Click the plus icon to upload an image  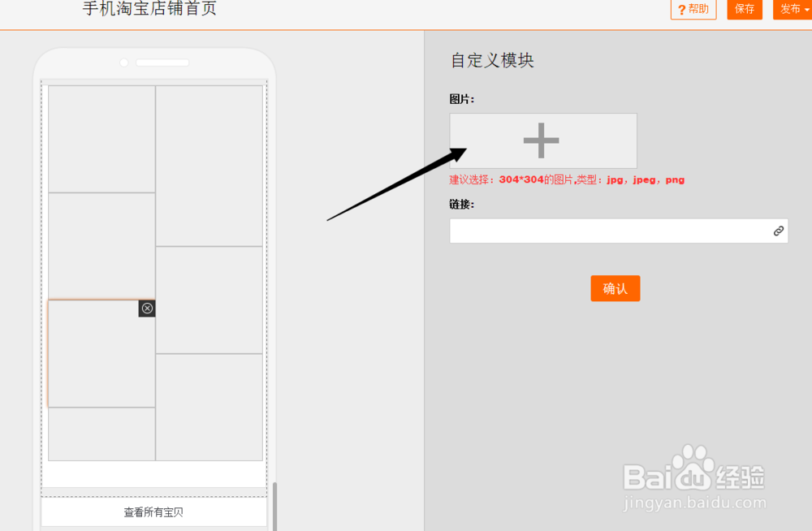541,140
